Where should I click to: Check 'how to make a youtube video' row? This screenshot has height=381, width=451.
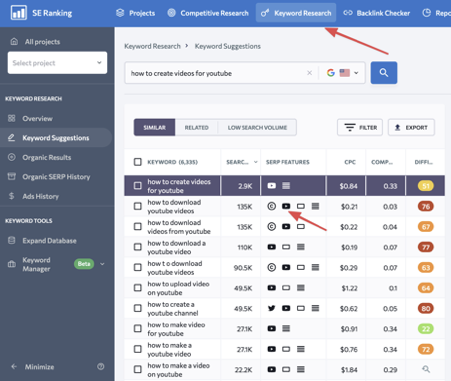click(138, 349)
